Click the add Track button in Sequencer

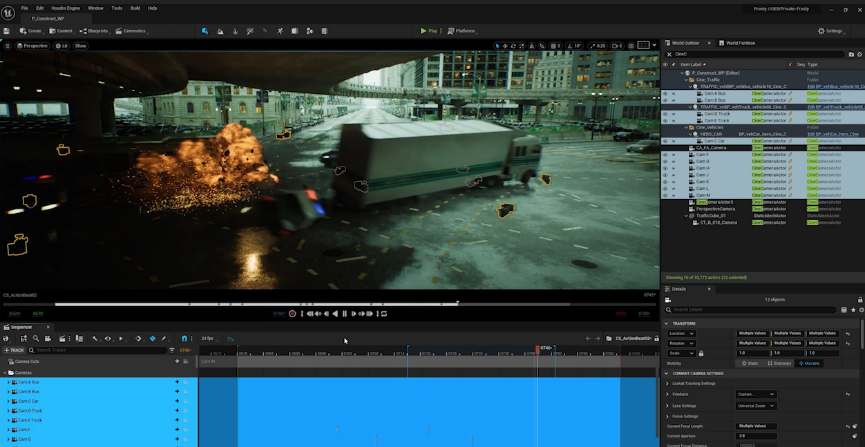16,350
